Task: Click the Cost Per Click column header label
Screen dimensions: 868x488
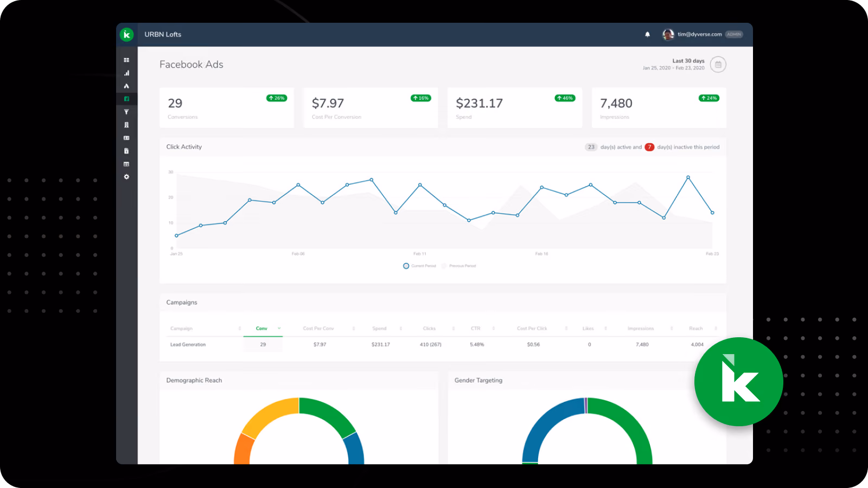Action: tap(532, 329)
